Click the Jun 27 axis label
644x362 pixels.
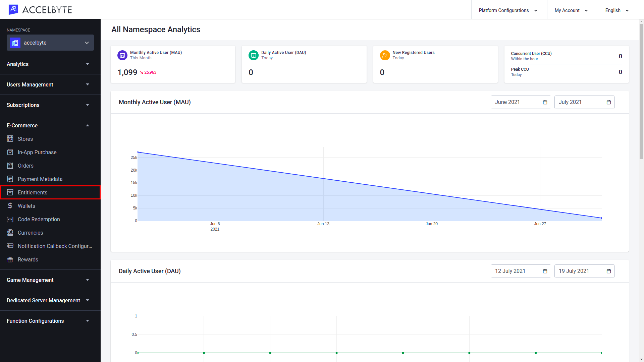point(540,224)
